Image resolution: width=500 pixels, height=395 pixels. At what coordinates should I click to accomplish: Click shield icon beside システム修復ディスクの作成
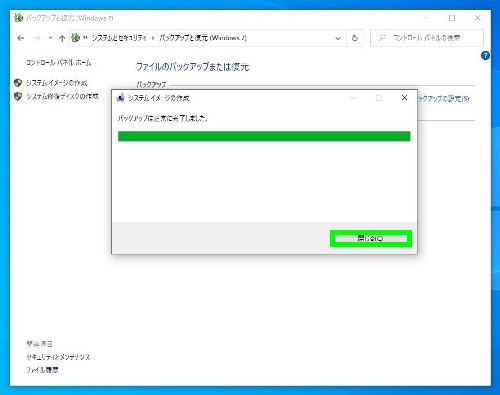coord(18,96)
